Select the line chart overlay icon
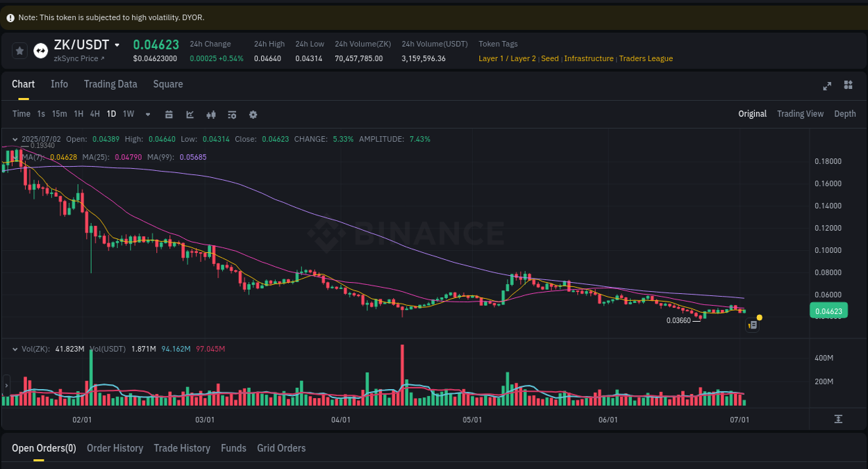The height and width of the screenshot is (469, 868). point(190,114)
